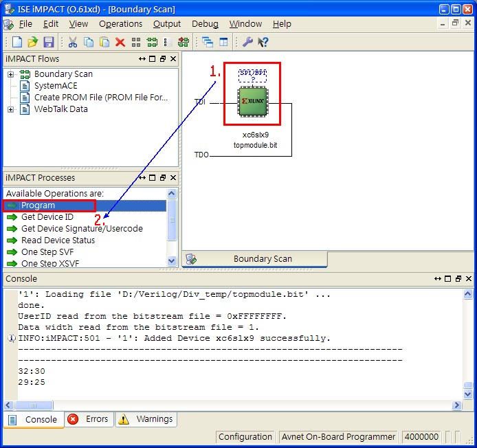Copy with the two-page toolbar icon
Image resolution: width=477 pixels, height=448 pixels.
click(x=89, y=42)
